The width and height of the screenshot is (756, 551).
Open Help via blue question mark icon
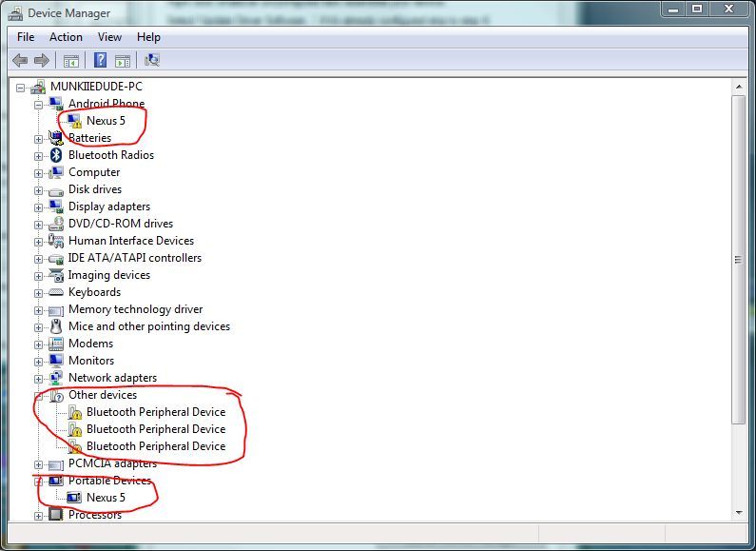coord(100,60)
